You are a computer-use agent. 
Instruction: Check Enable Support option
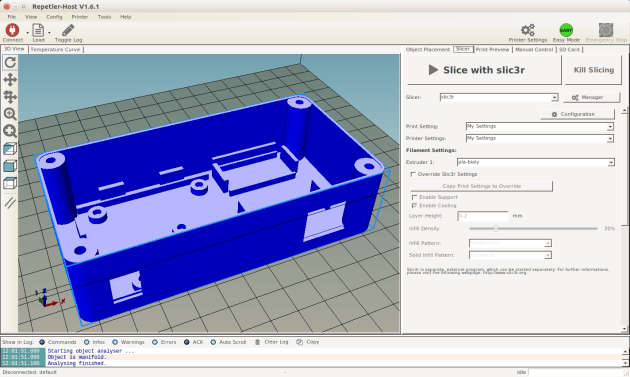414,197
